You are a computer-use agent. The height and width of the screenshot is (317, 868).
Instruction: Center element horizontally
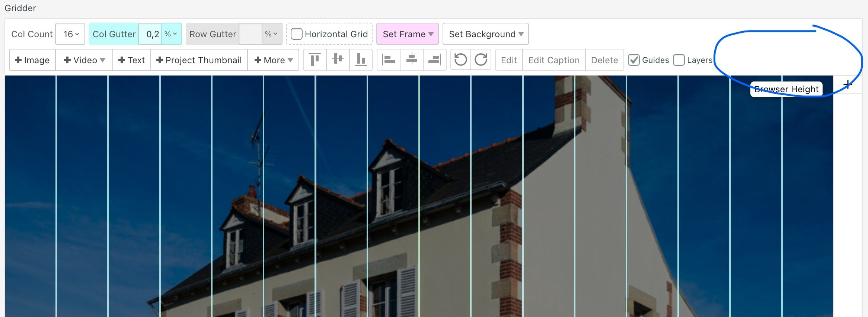pos(412,60)
